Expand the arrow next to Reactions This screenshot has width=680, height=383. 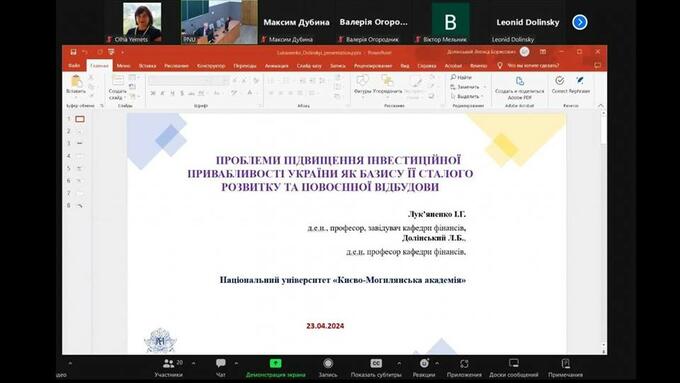[437, 363]
